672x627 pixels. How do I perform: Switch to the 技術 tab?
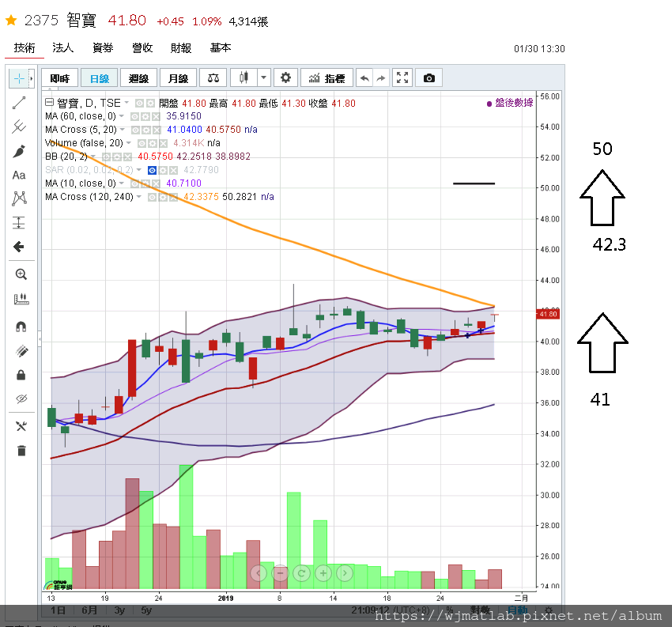pyautogui.click(x=25, y=48)
